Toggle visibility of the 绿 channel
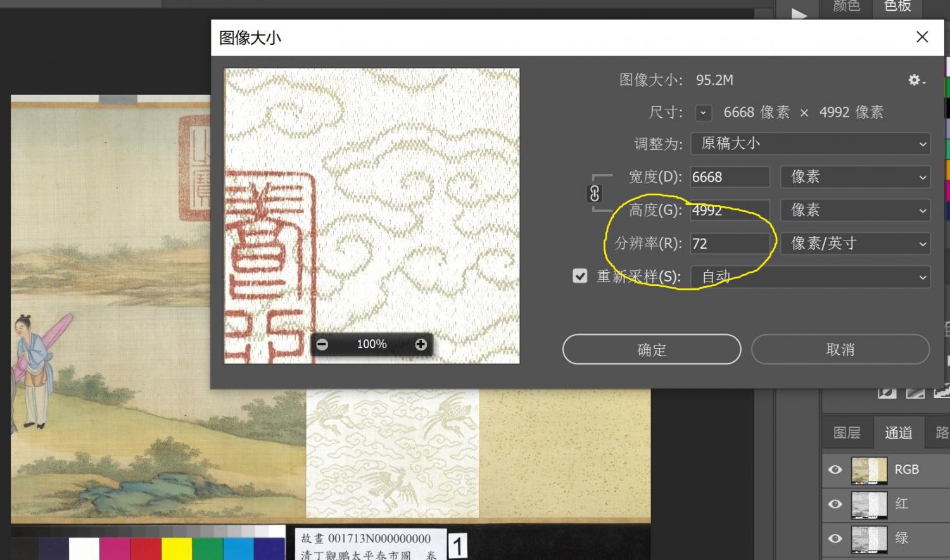 coord(835,538)
